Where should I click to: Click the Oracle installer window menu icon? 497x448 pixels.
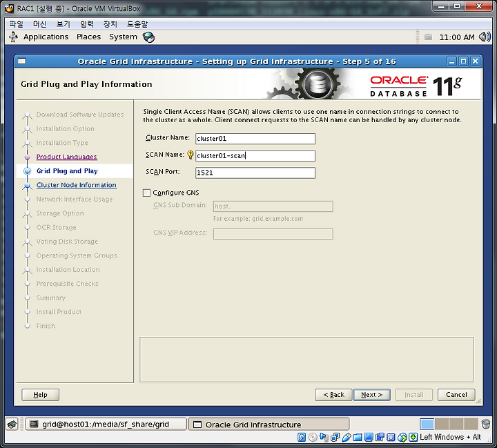click(22, 61)
